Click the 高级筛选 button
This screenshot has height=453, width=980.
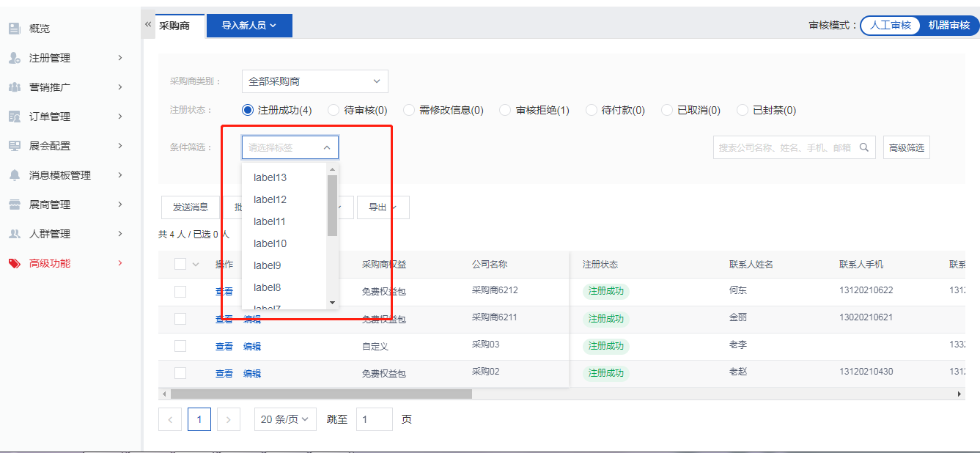(907, 147)
